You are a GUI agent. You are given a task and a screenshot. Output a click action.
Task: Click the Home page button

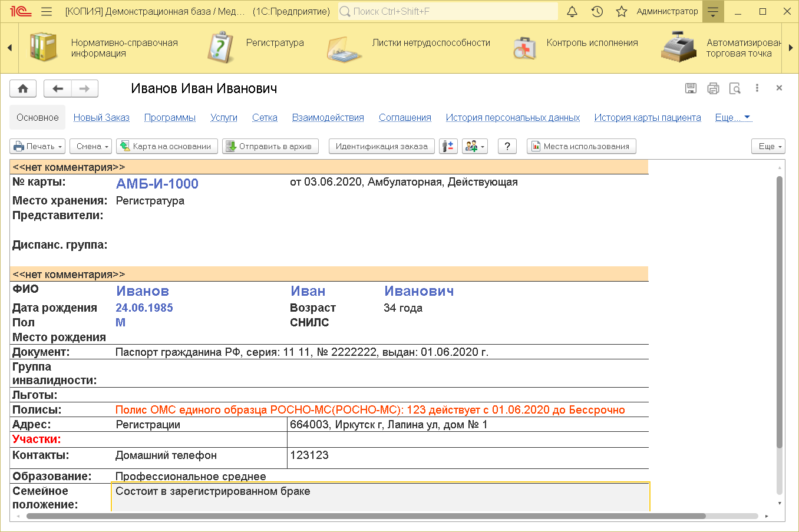[x=23, y=88]
